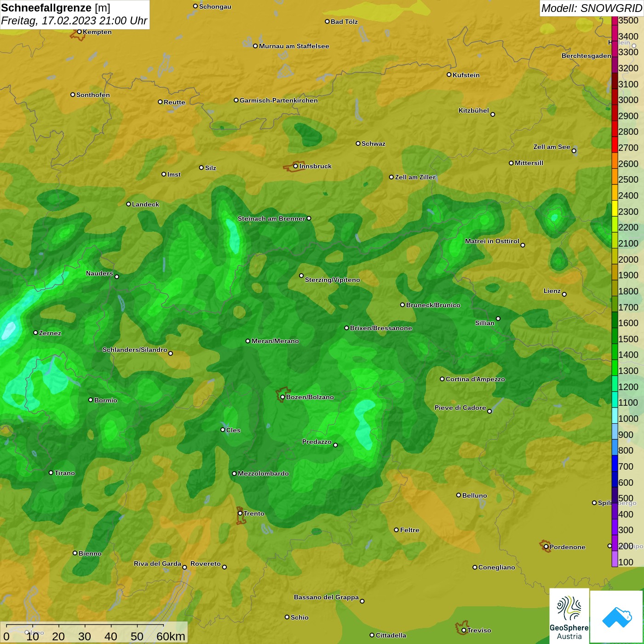Select the Mezzolombardo label
The height and width of the screenshot is (644, 644).
pyautogui.click(x=263, y=473)
